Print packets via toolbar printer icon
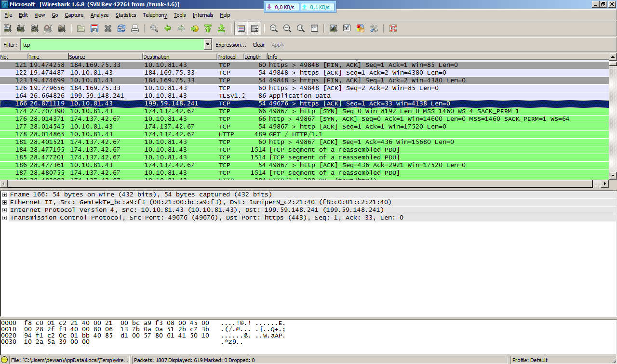 [x=135, y=28]
